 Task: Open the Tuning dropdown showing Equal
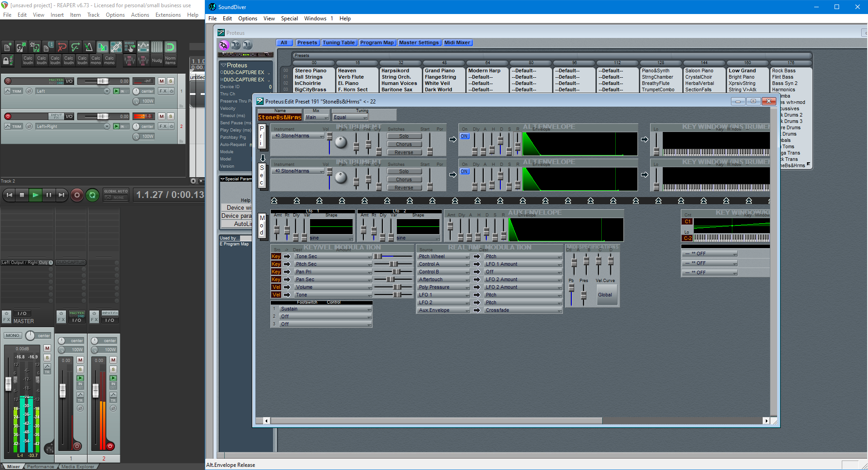350,117
